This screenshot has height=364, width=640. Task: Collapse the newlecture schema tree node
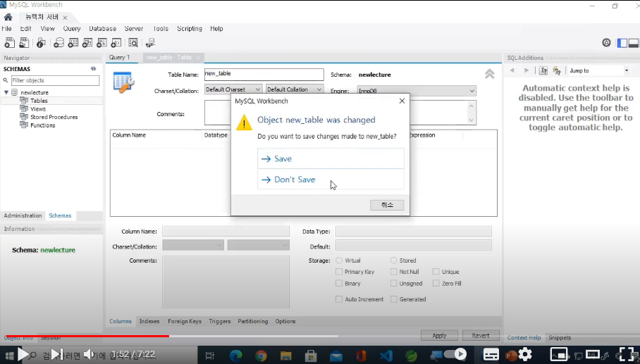(x=6, y=92)
